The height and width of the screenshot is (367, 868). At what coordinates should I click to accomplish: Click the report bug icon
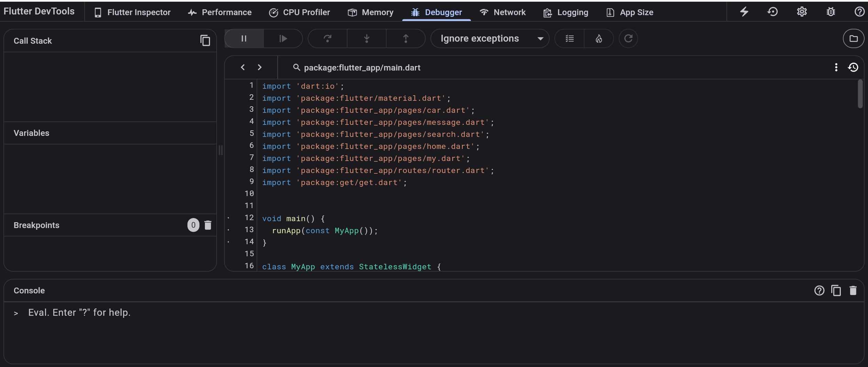click(831, 12)
